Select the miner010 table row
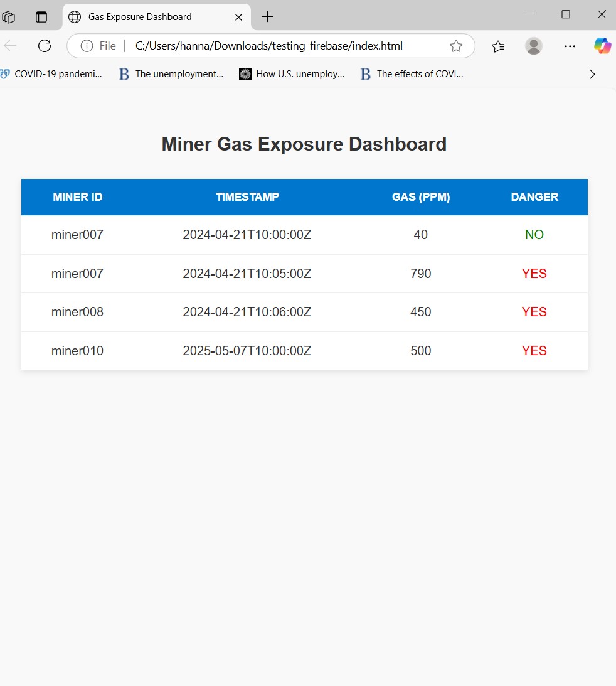This screenshot has width=616, height=686. 304,351
